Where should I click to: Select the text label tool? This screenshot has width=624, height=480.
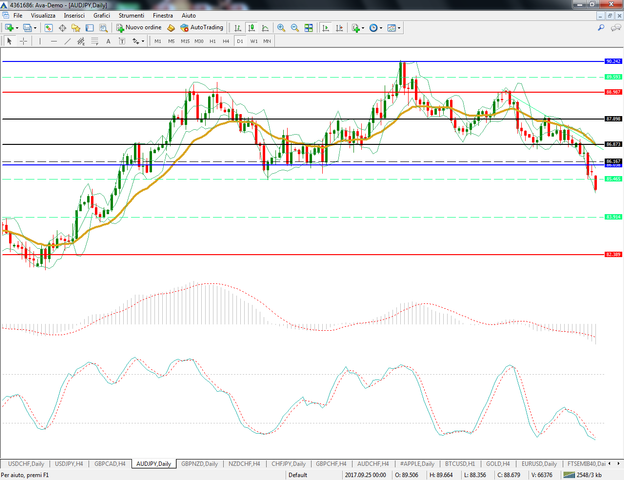(x=108, y=41)
